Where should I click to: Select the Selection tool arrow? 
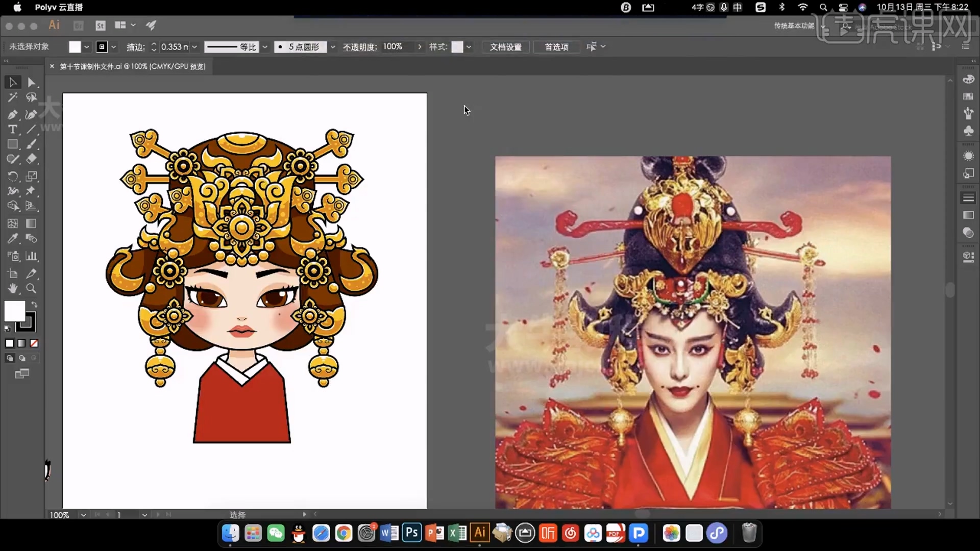[x=13, y=82]
